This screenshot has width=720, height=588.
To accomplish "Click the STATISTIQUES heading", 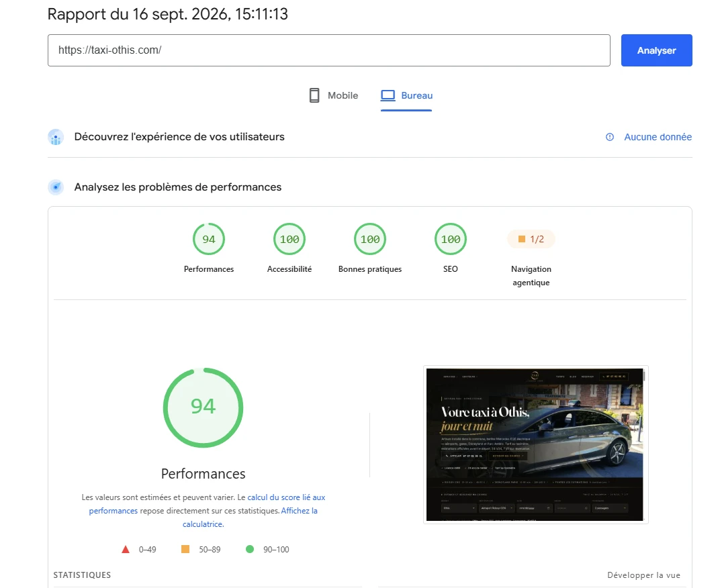I will pos(82,575).
